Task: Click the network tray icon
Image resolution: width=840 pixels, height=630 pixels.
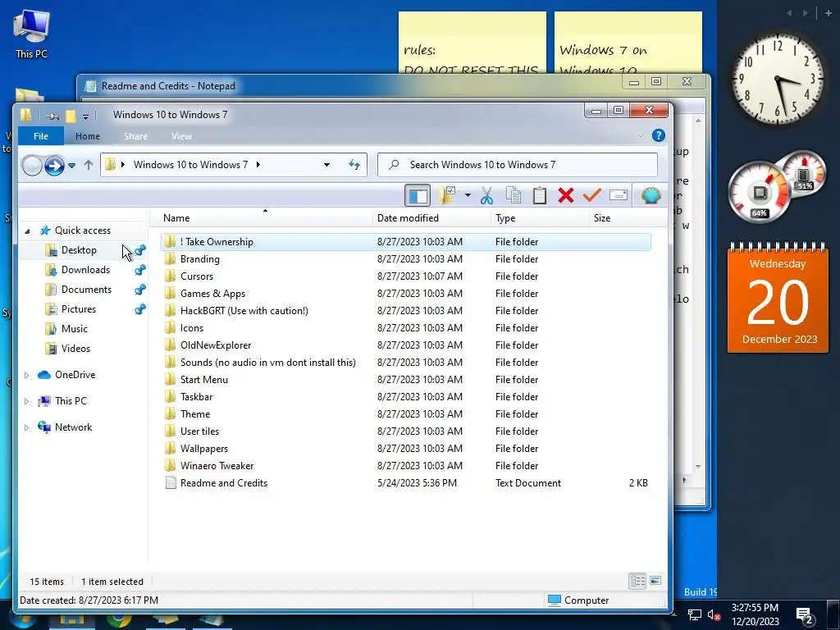Action: click(x=694, y=615)
